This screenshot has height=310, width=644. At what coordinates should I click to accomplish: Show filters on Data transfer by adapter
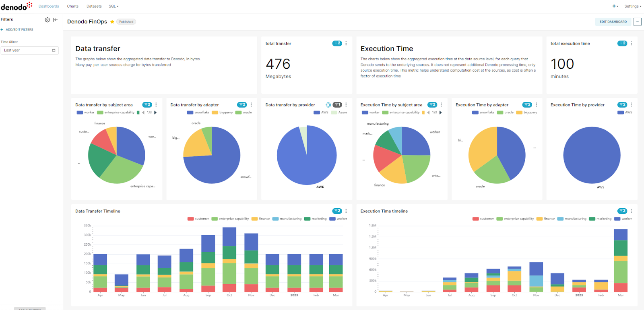(x=242, y=105)
